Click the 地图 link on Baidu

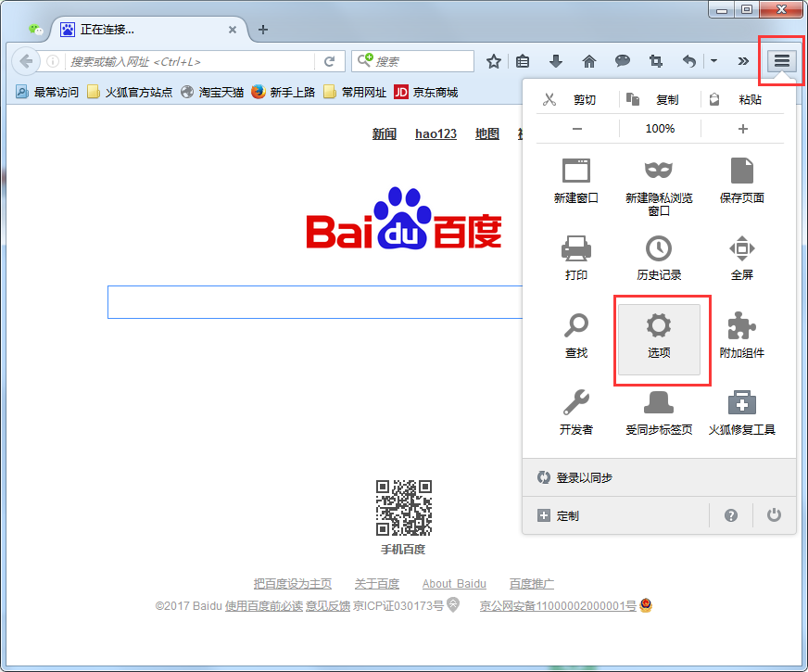click(487, 134)
